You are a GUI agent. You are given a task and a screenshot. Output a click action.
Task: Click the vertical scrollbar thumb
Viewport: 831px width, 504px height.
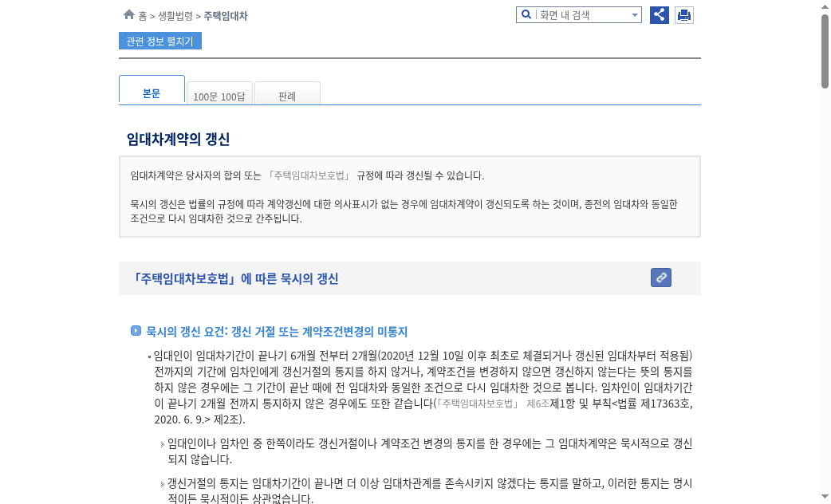[x=825, y=51]
